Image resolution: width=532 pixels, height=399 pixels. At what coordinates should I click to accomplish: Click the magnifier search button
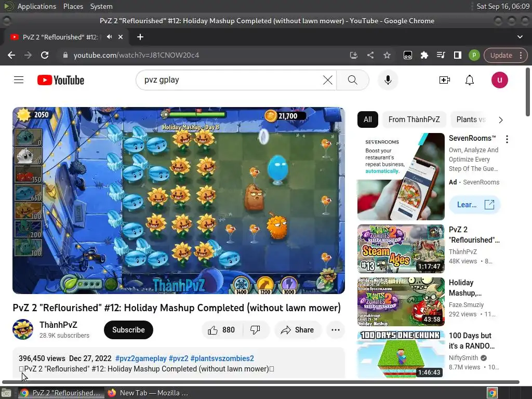353,80
